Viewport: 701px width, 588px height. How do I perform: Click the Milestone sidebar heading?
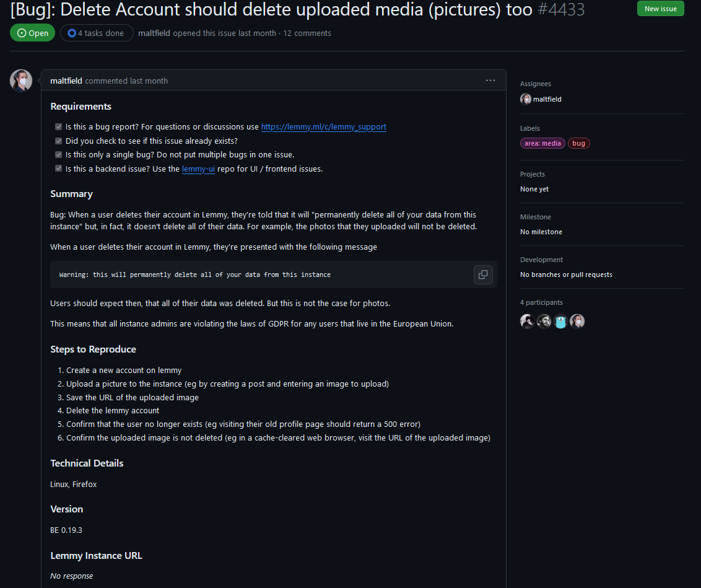pyautogui.click(x=536, y=217)
